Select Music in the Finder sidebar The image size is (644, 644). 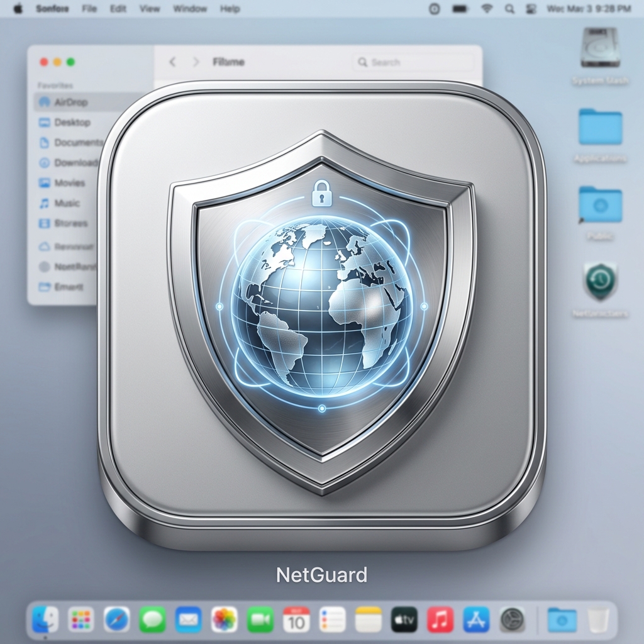pos(65,203)
